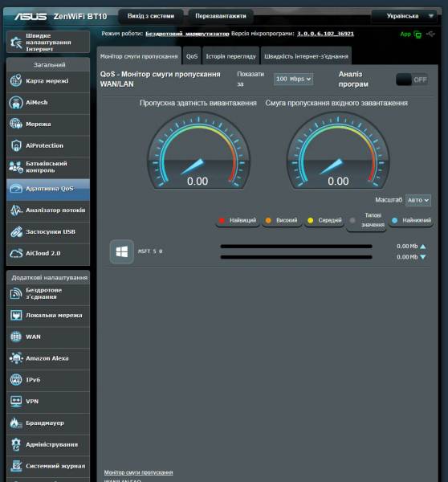Viewport: 448px width, 482px height.
Task: Click the download bandwidth gauge
Action: pos(338,151)
